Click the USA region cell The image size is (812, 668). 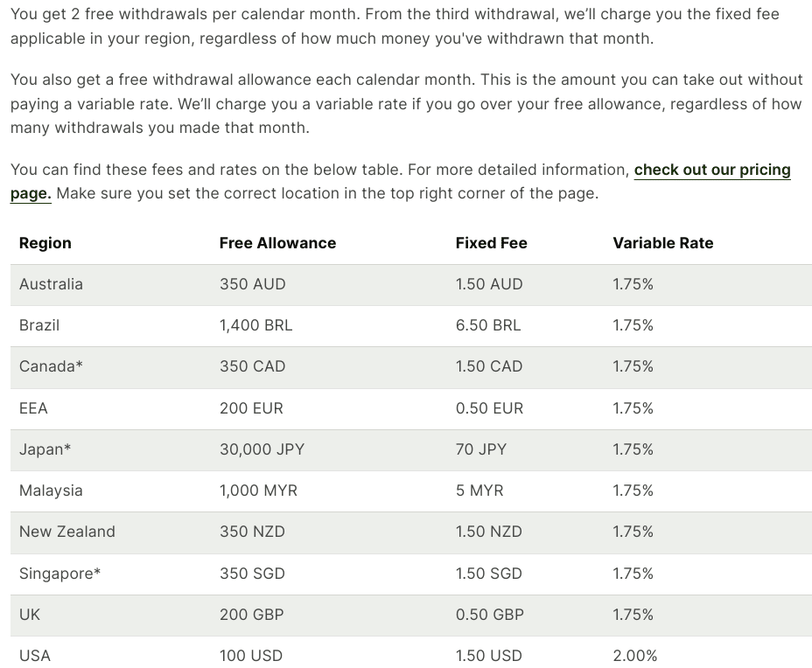click(35, 656)
